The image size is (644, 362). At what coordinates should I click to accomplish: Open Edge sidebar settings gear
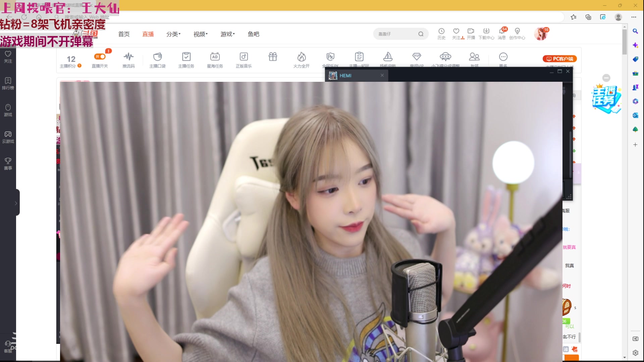(x=635, y=353)
